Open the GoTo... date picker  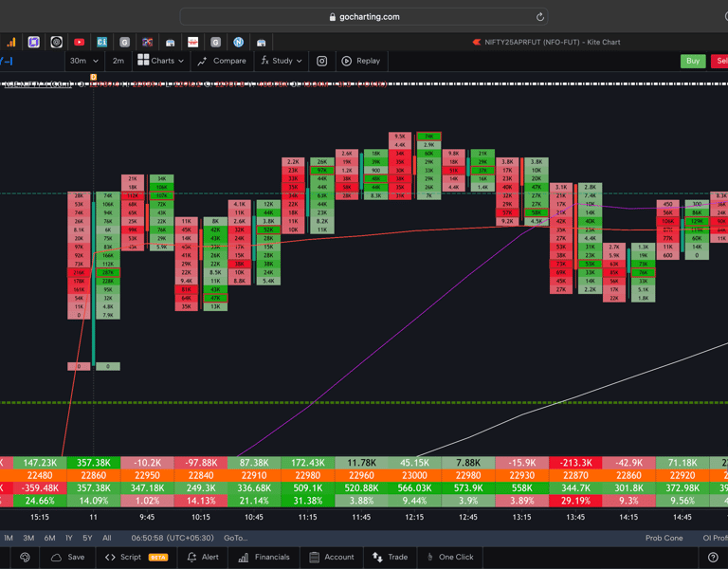[236, 539]
